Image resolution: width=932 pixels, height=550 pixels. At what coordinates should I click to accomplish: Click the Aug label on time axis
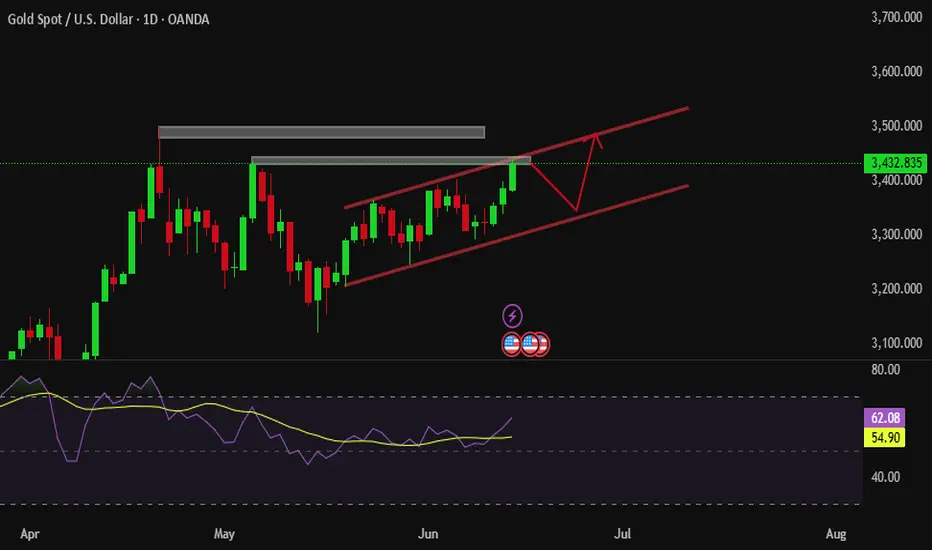[x=836, y=534]
